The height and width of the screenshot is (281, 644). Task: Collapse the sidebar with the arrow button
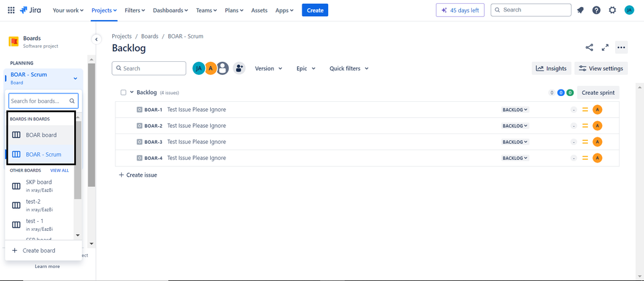pos(96,39)
